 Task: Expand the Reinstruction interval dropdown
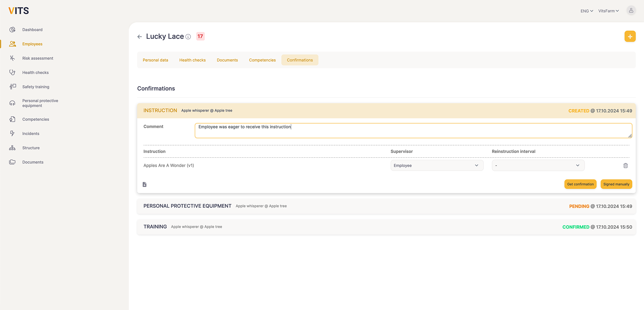[538, 166]
